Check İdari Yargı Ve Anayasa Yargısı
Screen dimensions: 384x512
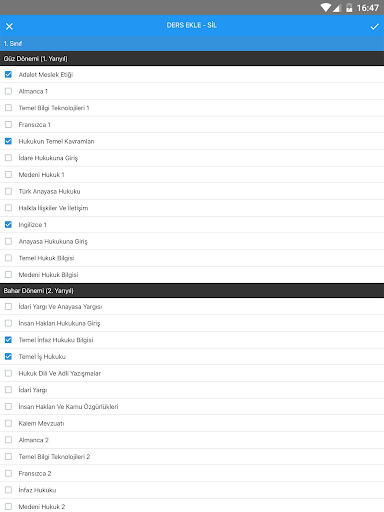8,306
